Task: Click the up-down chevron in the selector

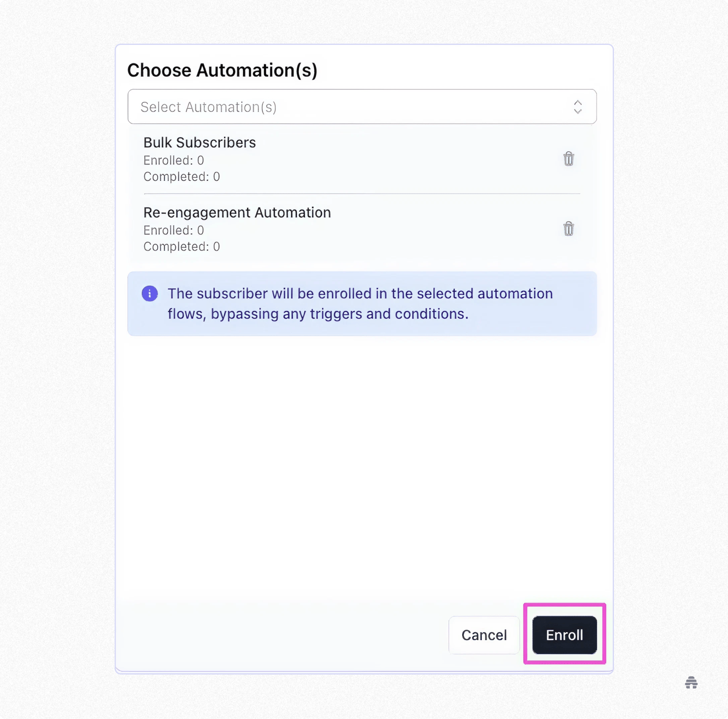Action: pyautogui.click(x=578, y=107)
